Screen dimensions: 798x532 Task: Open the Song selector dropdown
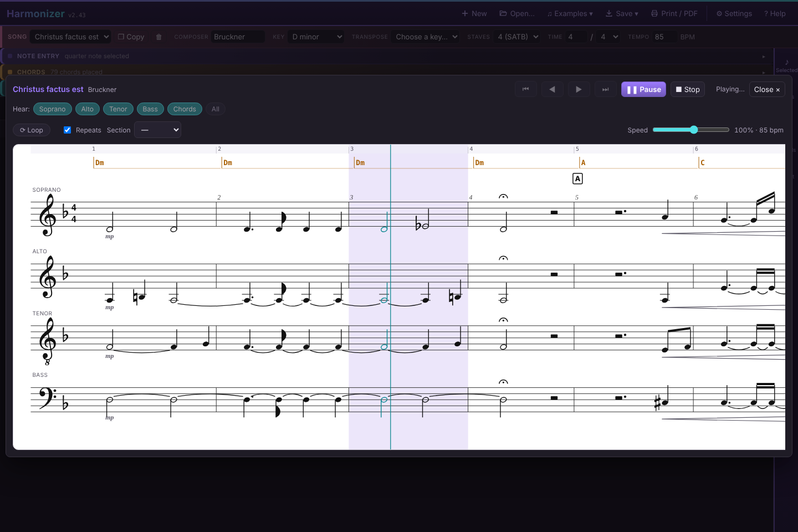tap(70, 37)
